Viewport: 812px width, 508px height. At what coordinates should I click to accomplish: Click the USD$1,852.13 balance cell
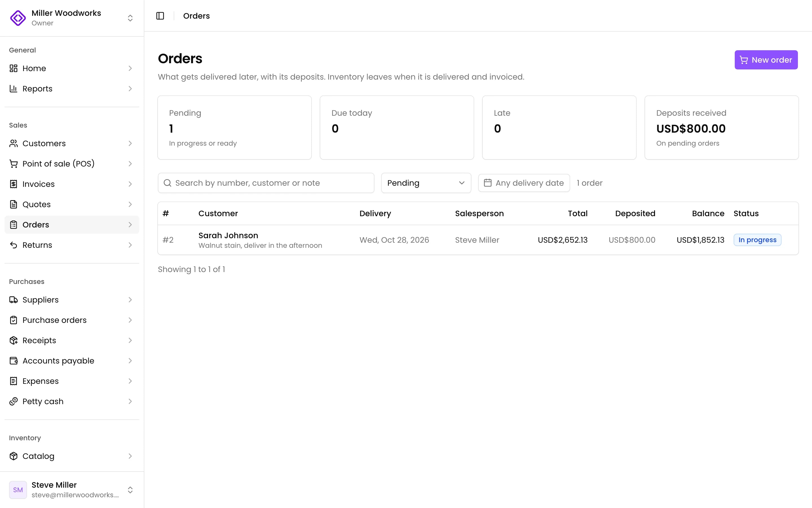click(700, 240)
